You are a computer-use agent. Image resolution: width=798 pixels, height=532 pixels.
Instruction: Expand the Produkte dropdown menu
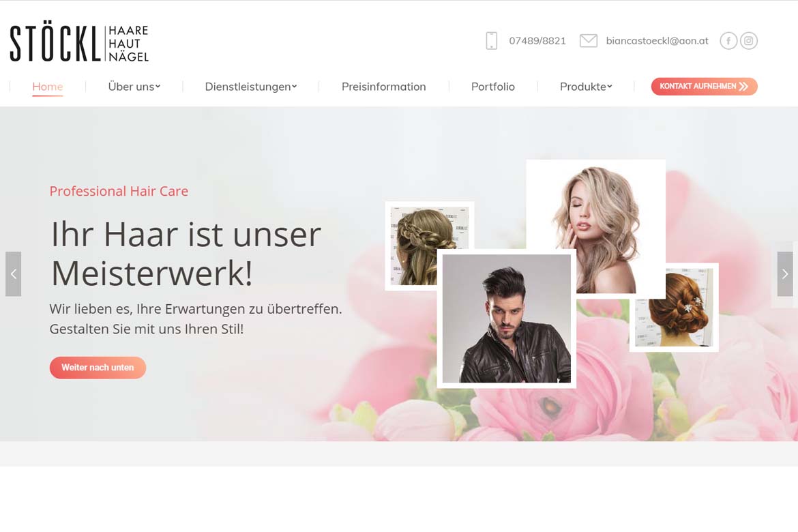click(586, 87)
